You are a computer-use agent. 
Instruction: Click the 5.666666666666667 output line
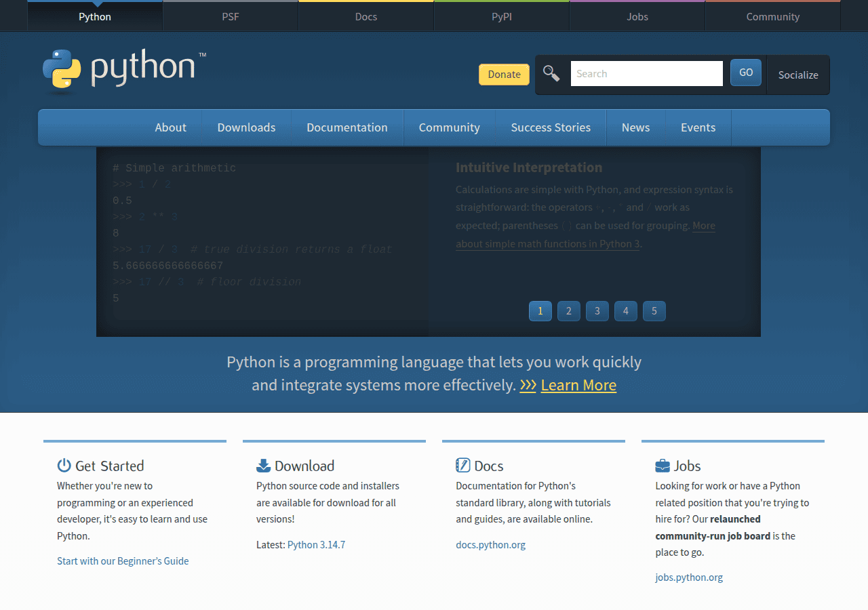(x=167, y=266)
